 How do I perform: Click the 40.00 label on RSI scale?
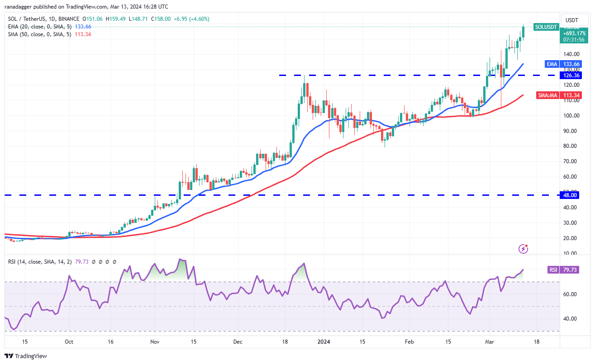click(x=570, y=318)
